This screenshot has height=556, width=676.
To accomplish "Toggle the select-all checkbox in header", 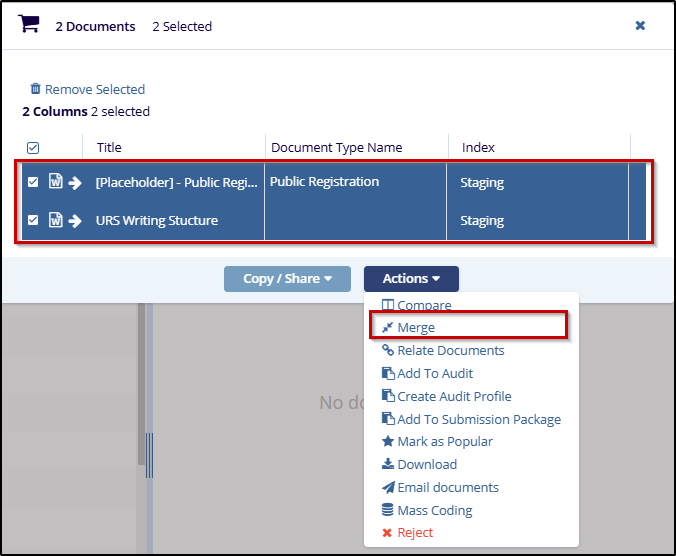I will coord(33,148).
